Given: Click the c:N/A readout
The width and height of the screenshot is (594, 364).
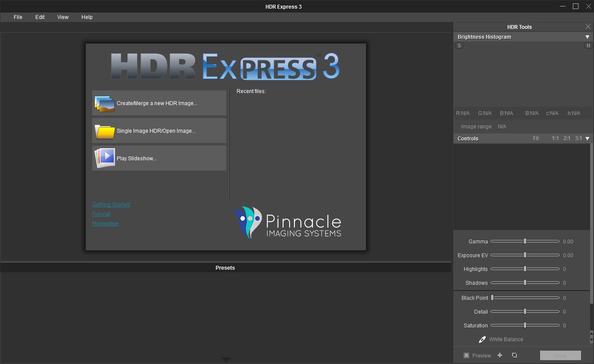Looking at the screenshot, I should coord(552,113).
